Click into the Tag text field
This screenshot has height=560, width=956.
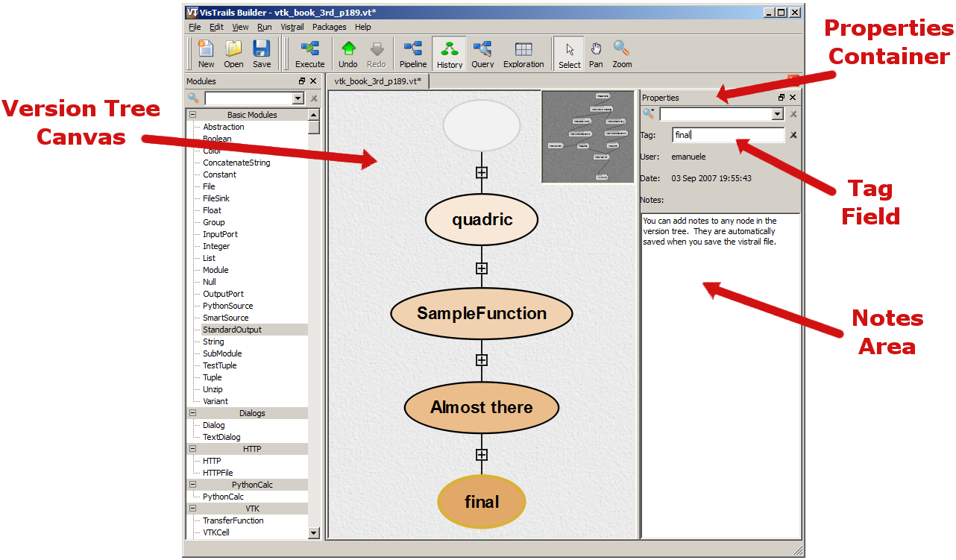pos(728,135)
